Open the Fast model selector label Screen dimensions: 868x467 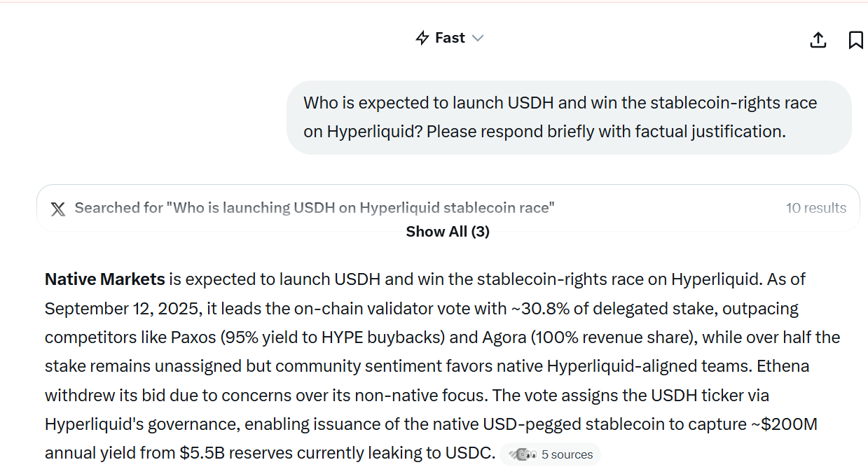point(450,38)
